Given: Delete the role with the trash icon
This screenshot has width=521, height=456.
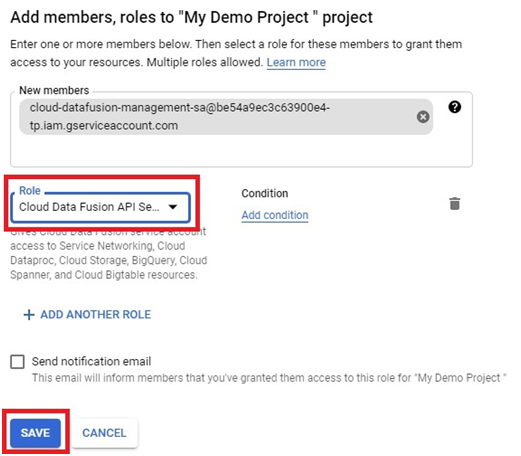Looking at the screenshot, I should click(455, 203).
